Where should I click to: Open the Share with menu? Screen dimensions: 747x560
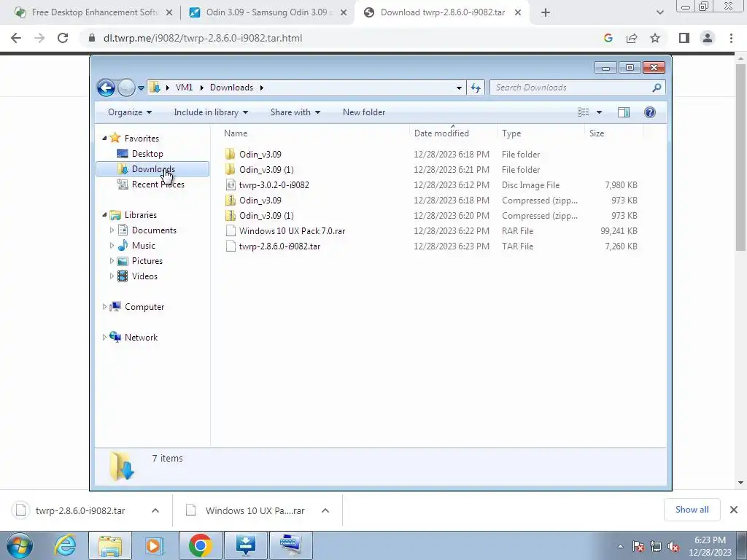295,112
